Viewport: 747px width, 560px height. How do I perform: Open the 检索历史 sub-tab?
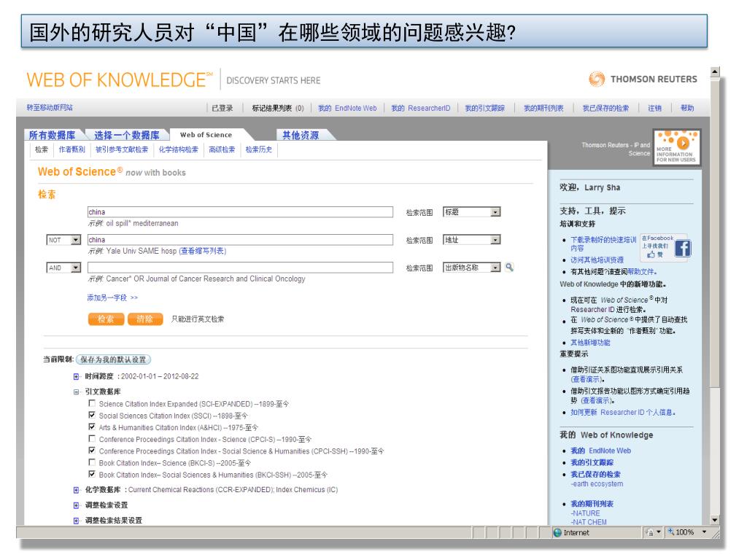point(259,149)
